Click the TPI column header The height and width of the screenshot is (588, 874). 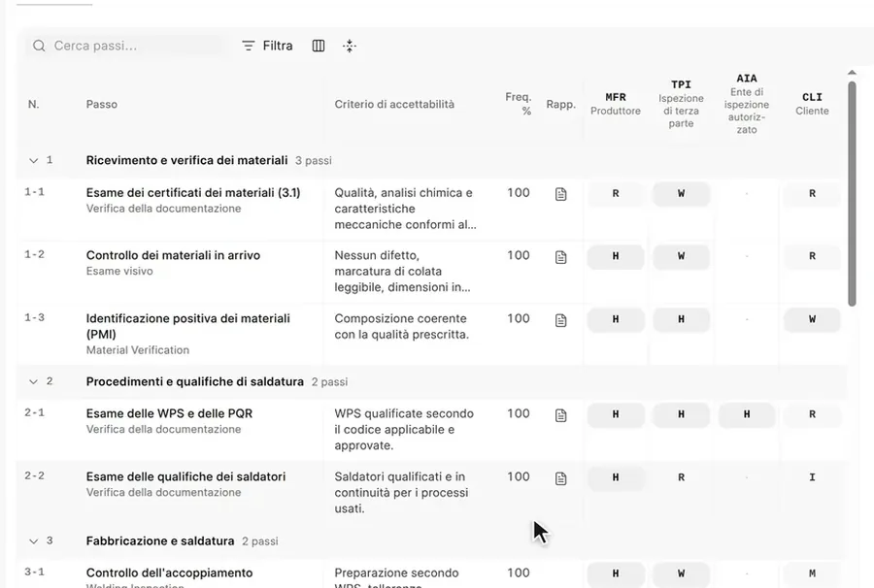click(x=681, y=104)
